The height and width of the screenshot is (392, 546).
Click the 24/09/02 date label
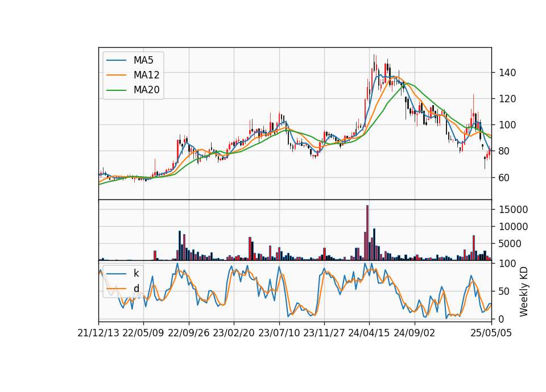click(x=415, y=333)
